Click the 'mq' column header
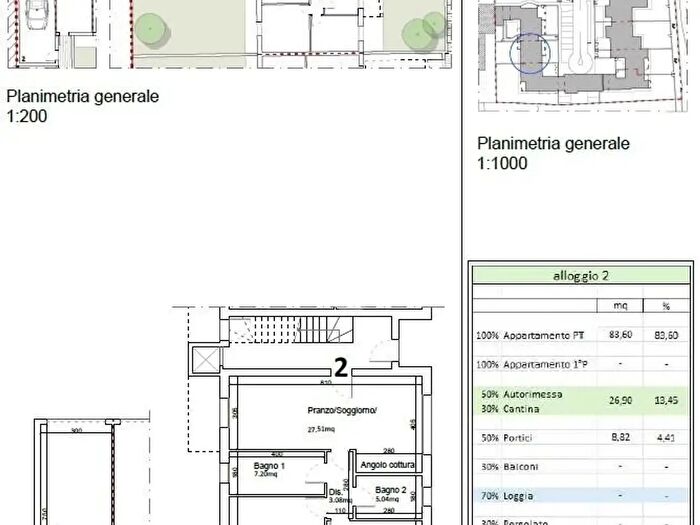The width and height of the screenshot is (700, 525). coord(620,306)
